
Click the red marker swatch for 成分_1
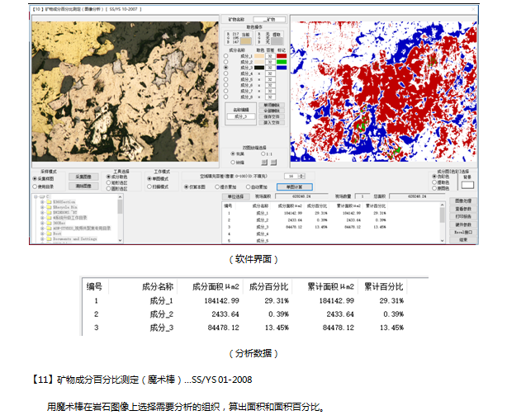tap(277, 55)
